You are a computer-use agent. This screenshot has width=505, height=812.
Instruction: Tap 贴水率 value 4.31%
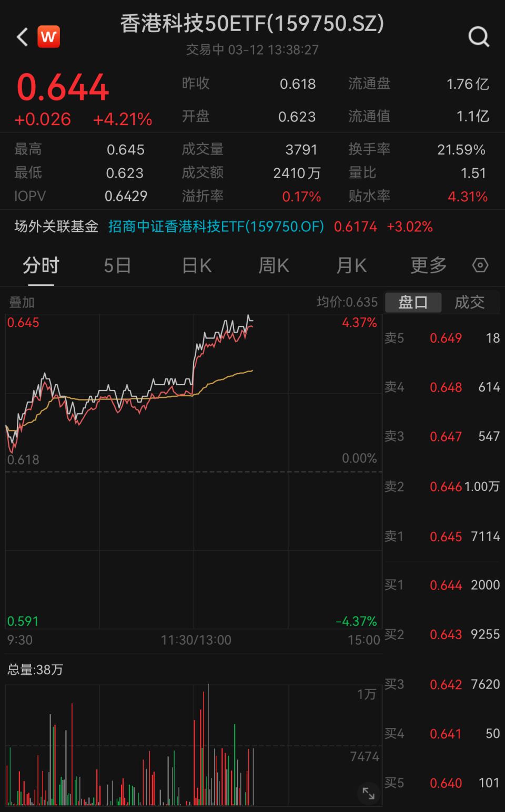point(468,197)
